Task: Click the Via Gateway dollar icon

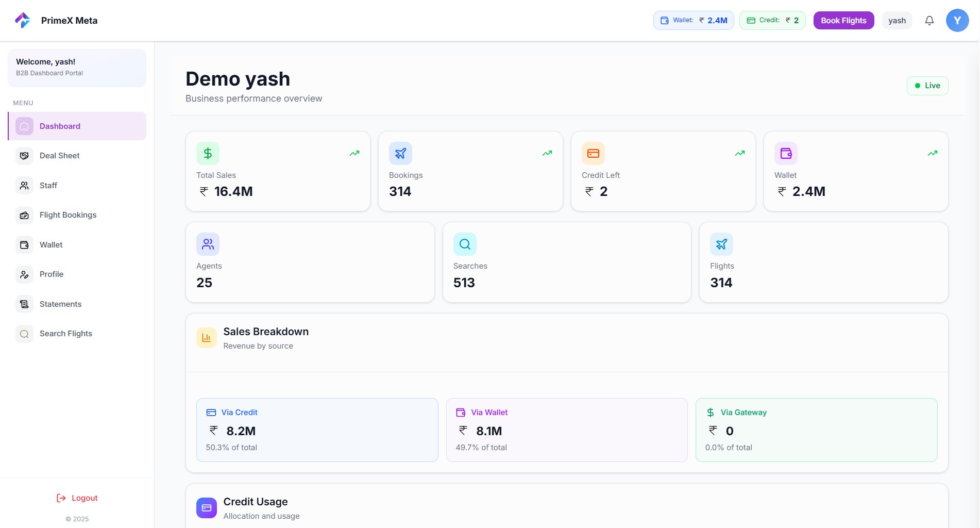Action: coord(711,412)
